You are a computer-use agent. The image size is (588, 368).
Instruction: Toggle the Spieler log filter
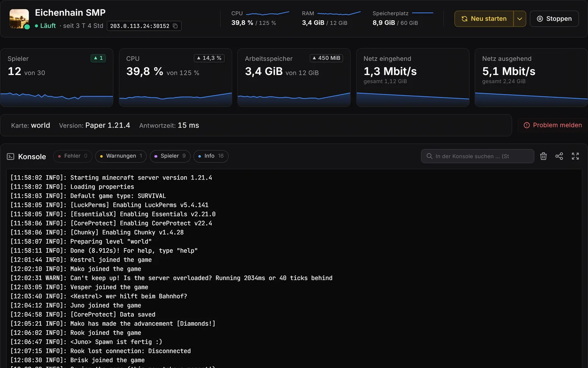pyautogui.click(x=170, y=156)
